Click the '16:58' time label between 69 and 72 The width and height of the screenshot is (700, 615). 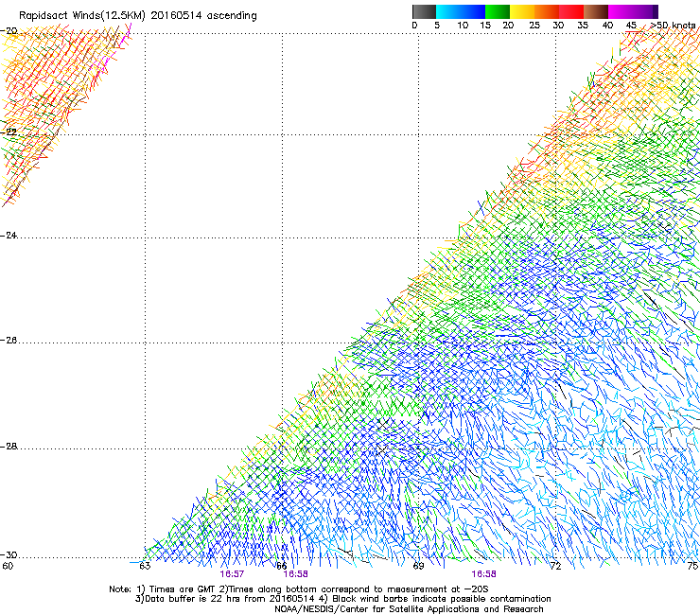tap(484, 574)
